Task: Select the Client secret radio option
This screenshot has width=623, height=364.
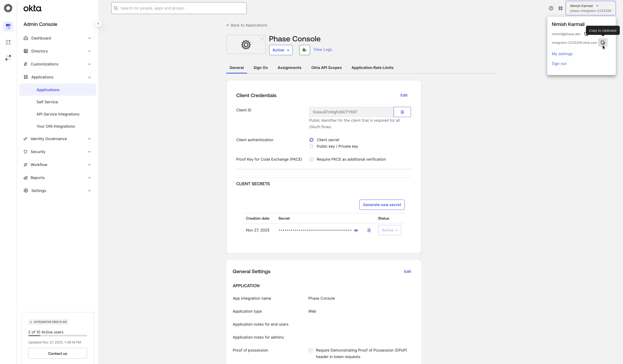Action: (311, 140)
